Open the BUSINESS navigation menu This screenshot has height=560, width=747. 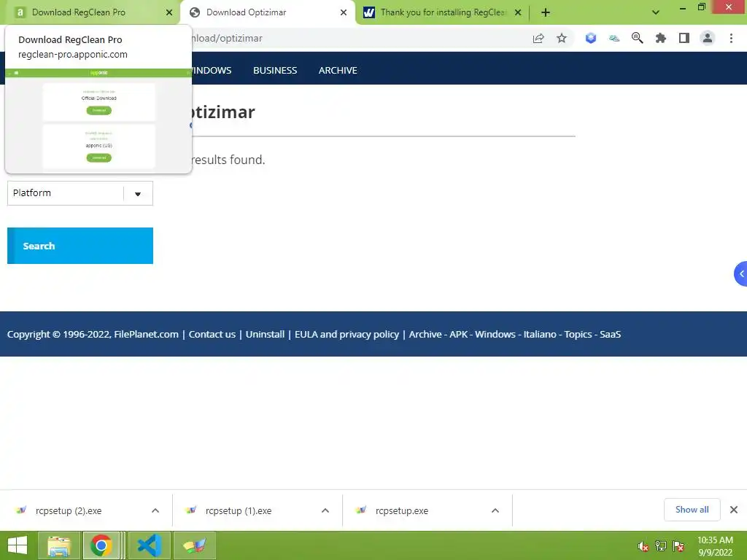point(275,70)
